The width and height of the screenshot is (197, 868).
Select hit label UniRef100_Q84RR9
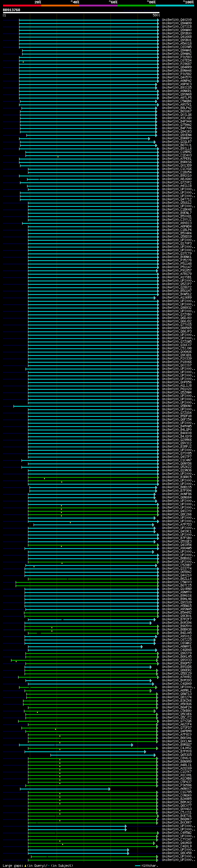click(177, 67)
